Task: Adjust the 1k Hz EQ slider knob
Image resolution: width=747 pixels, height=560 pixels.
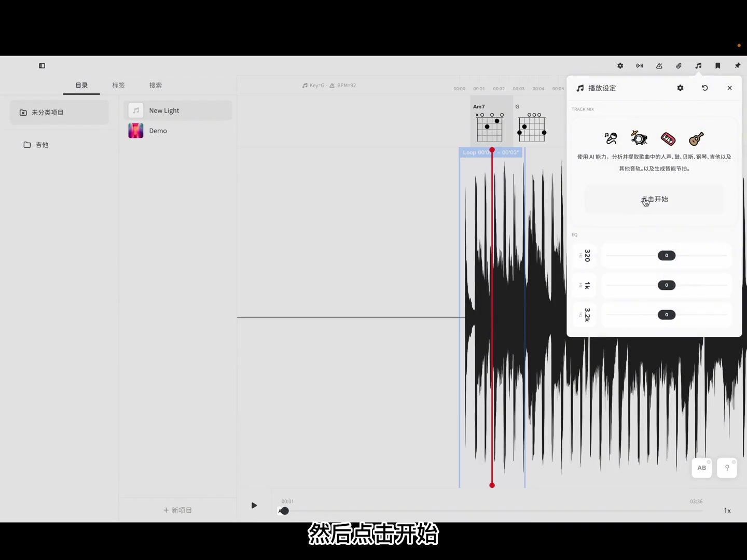Action: 667,285
